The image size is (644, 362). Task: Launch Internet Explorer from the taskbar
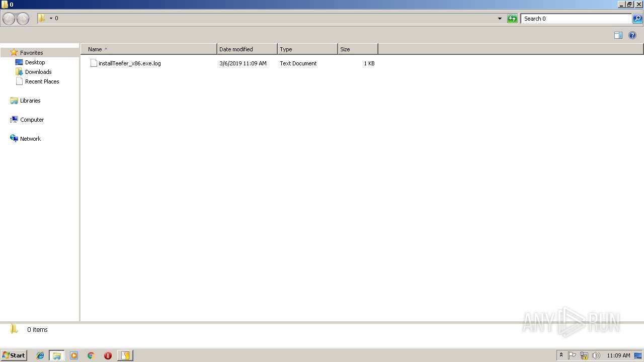coord(40,355)
